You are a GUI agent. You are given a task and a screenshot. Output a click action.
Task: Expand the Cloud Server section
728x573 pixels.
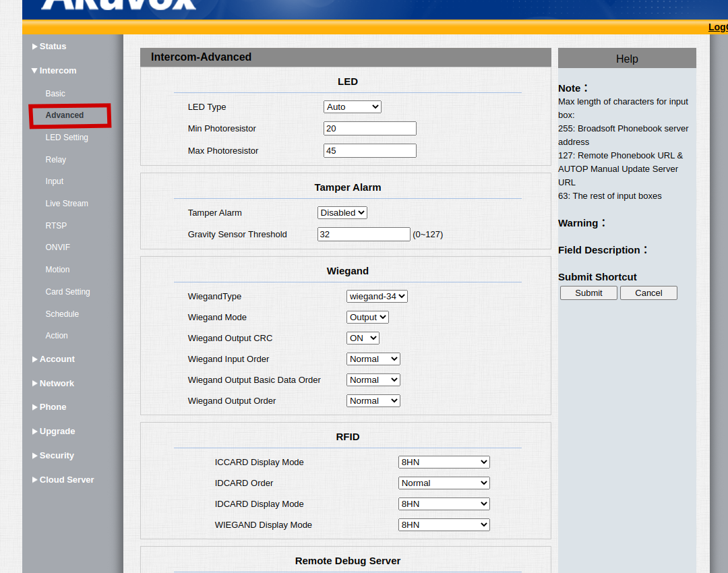pyautogui.click(x=66, y=480)
